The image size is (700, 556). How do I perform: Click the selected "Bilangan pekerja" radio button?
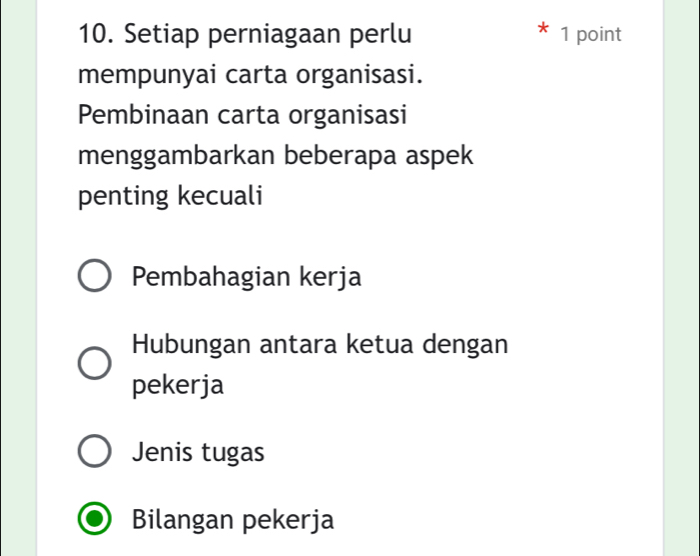(x=96, y=521)
